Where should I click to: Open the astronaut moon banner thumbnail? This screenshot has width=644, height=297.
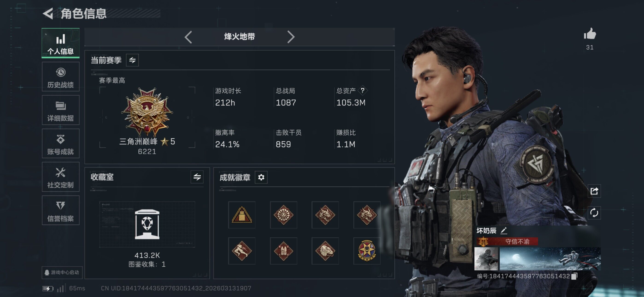[550, 259]
